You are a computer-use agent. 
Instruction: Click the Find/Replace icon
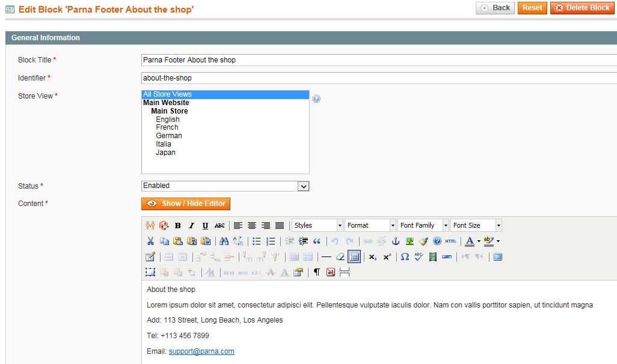click(238, 241)
